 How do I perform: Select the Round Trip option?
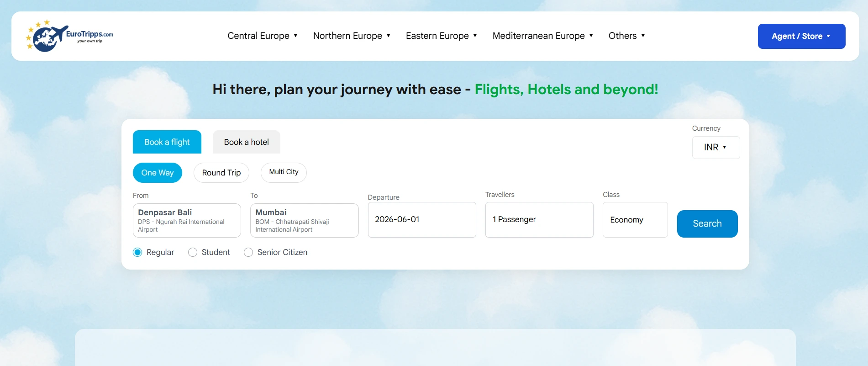click(221, 173)
